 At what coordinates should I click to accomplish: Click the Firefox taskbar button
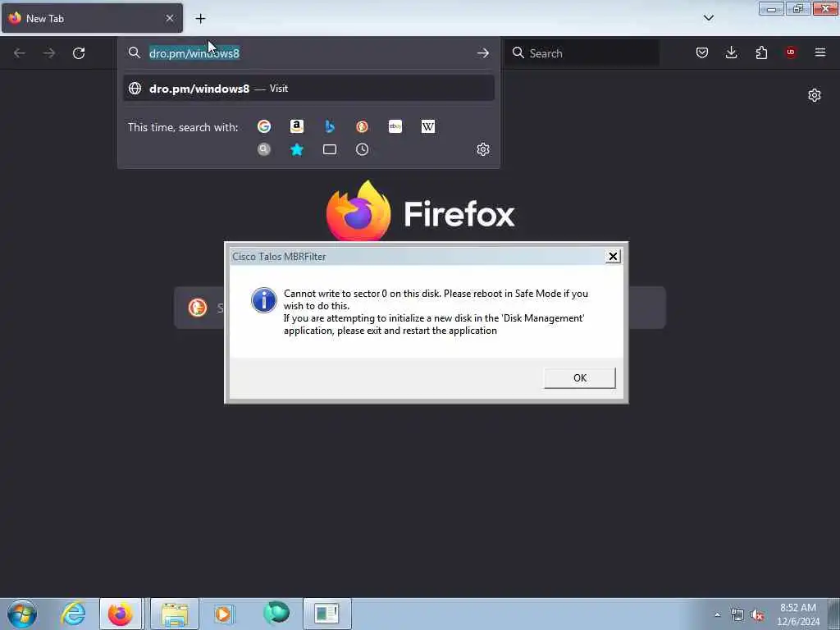[x=121, y=614]
